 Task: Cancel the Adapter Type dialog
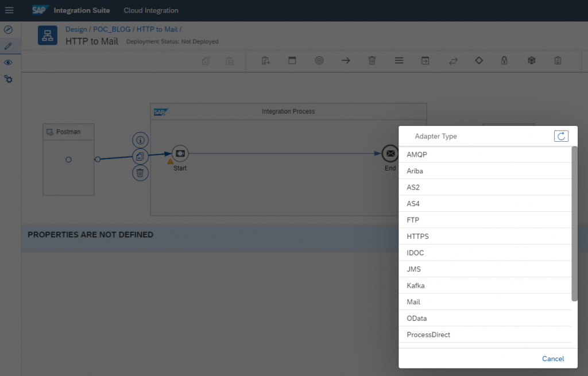[x=553, y=359]
